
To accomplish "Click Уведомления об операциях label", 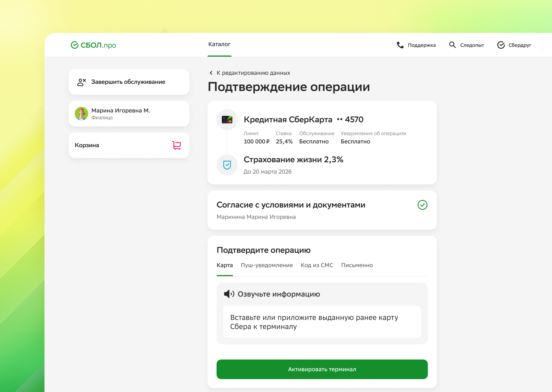I will [374, 133].
